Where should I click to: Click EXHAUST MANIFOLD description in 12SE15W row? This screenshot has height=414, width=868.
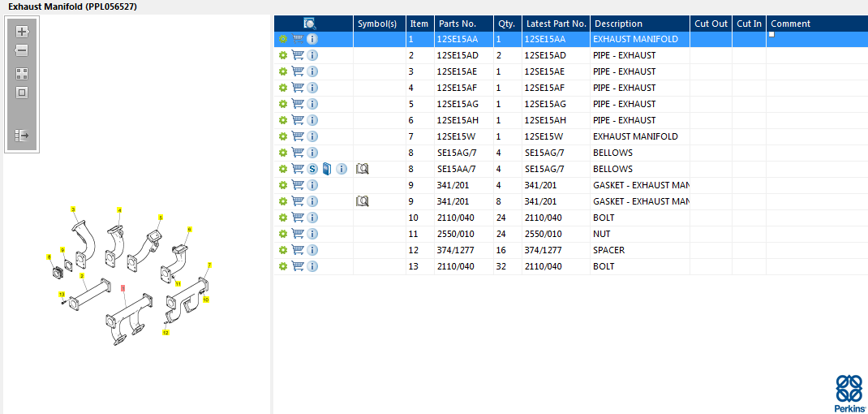(x=635, y=136)
